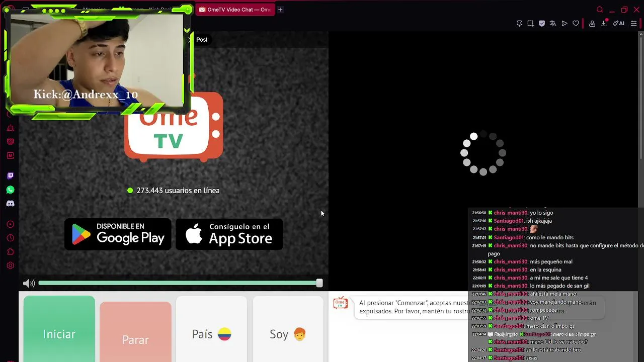Open Discord from the browser sidebar
This screenshot has width=644, height=362.
pos(10,204)
